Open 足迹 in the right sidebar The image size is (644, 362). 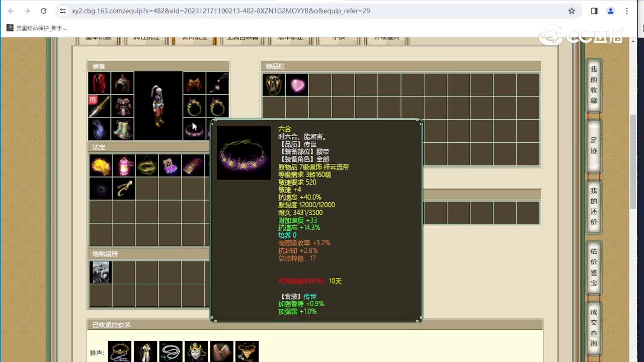(x=594, y=146)
